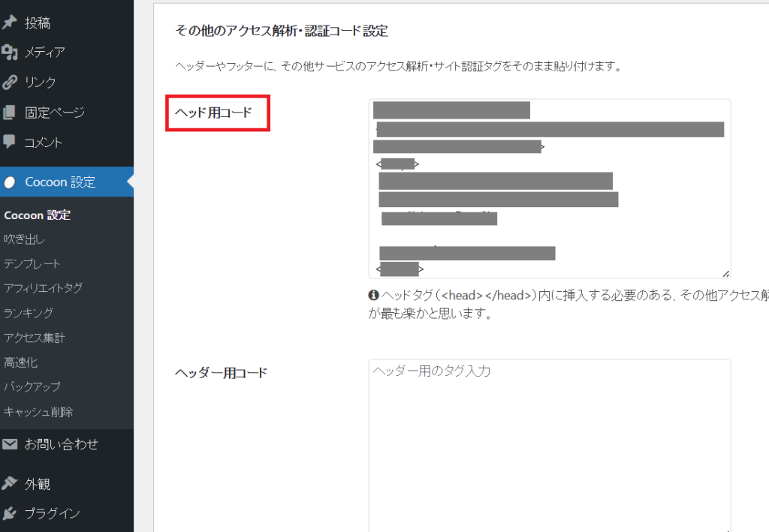769x532 pixels.
Task: Click the chain link icon beside リンク
Action: 9,83
